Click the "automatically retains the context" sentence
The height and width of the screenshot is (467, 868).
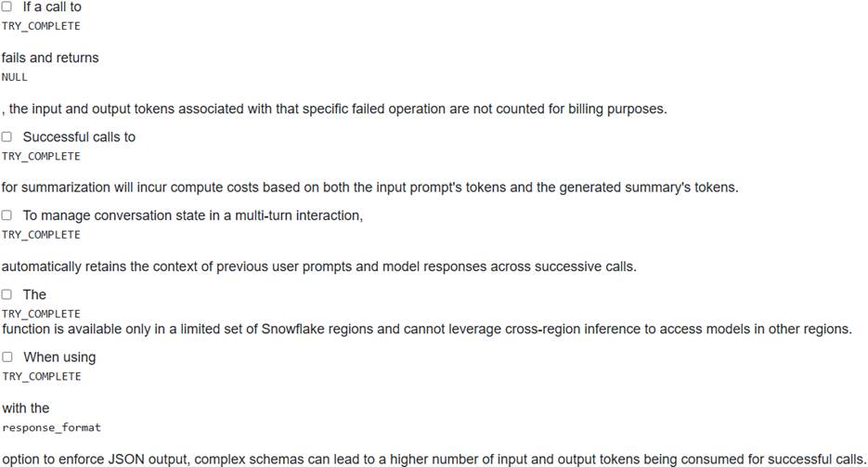point(318,266)
